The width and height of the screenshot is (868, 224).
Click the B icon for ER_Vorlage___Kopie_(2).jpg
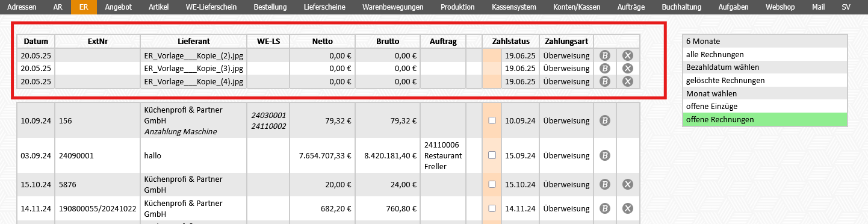[x=605, y=55]
